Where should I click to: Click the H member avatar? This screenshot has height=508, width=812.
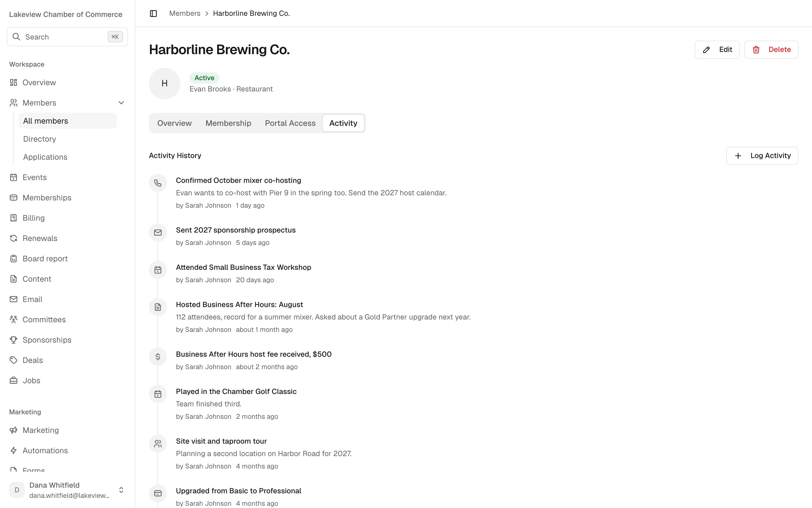tap(164, 83)
